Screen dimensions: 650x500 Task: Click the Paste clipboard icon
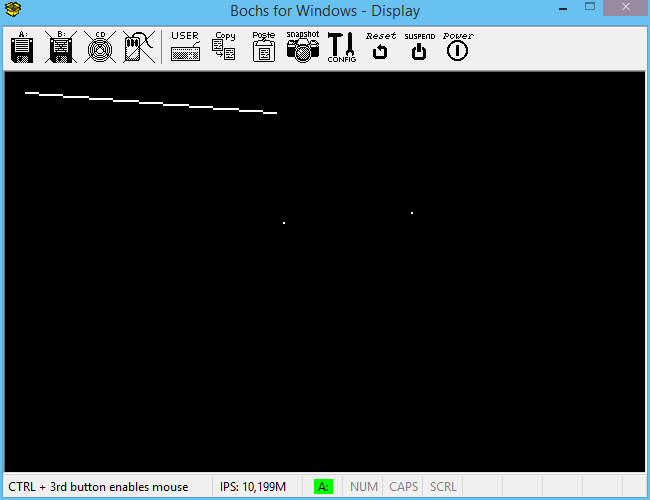pos(264,47)
